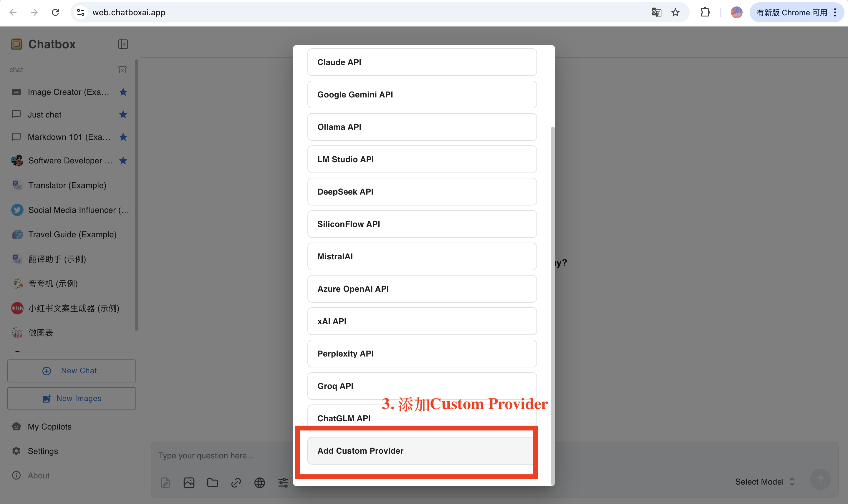Screen dimensions: 848x504
Task: Select DeepSeek API from provider list
Action: pos(422,192)
